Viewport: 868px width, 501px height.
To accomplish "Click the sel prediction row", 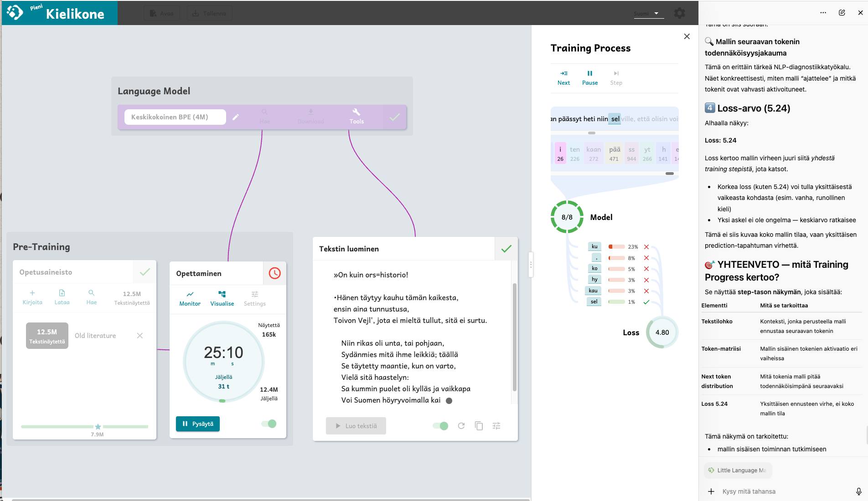I will click(618, 302).
